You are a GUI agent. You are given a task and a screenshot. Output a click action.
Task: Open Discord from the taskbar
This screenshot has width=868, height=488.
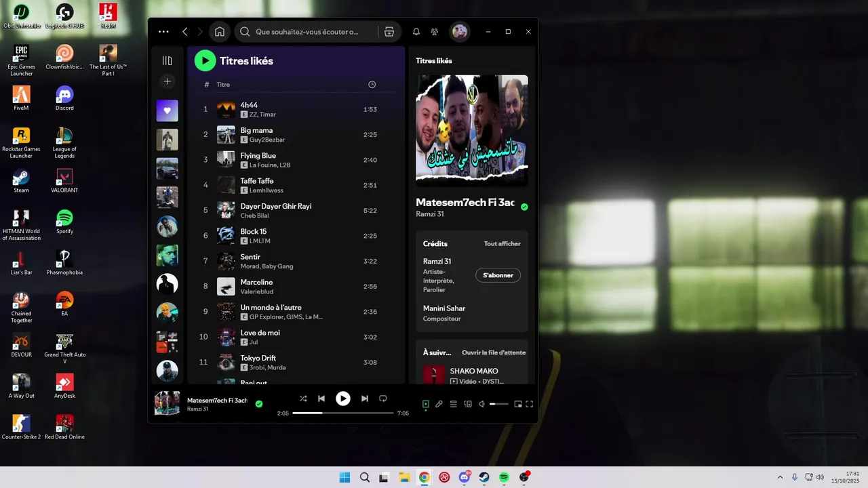click(465, 477)
